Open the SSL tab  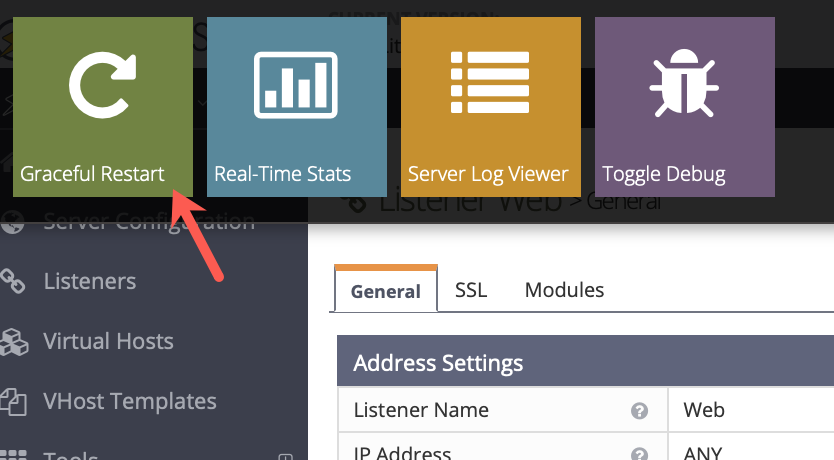[x=470, y=291]
